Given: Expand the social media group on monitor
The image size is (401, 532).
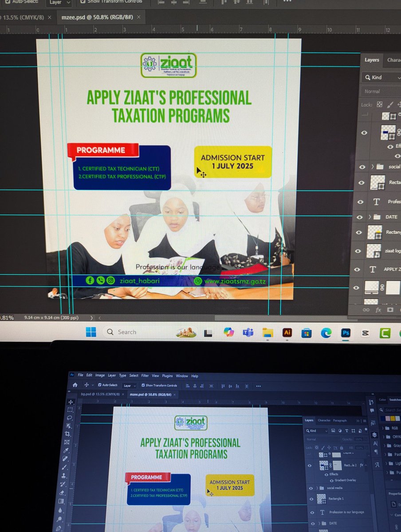Looking at the screenshot, I should tap(372, 167).
